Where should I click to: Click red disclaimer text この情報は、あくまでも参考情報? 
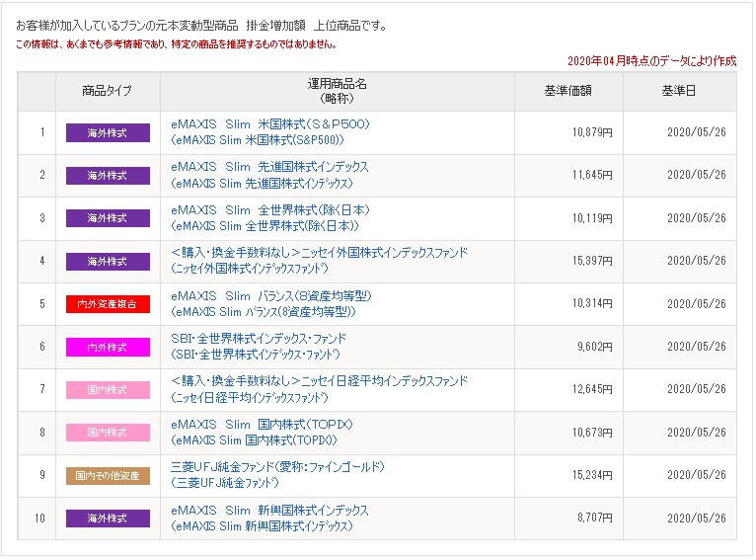pos(176,44)
